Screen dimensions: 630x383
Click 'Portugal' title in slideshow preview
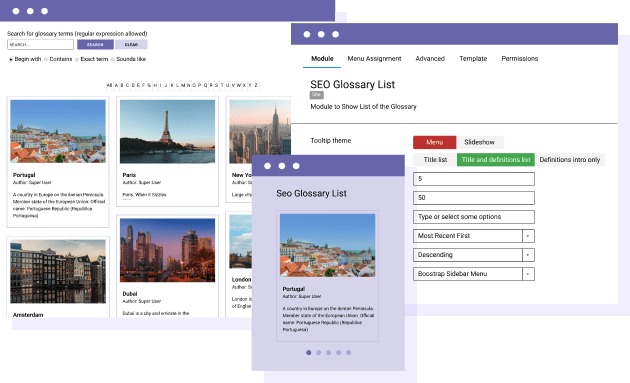294,289
